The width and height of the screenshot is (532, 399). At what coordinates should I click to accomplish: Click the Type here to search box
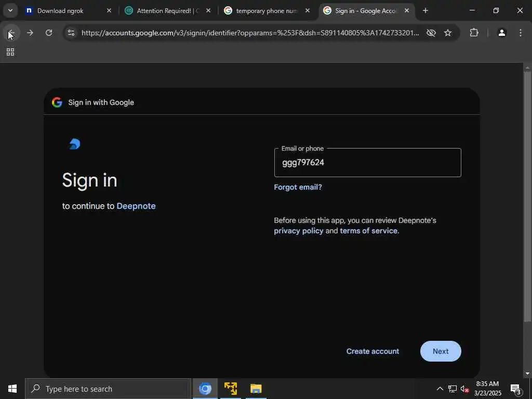[x=108, y=389]
